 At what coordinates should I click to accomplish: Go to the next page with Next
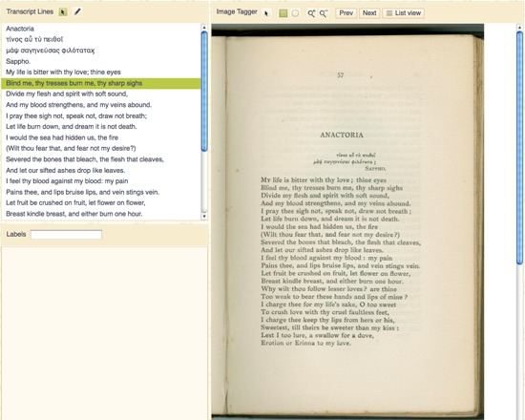[x=369, y=13]
